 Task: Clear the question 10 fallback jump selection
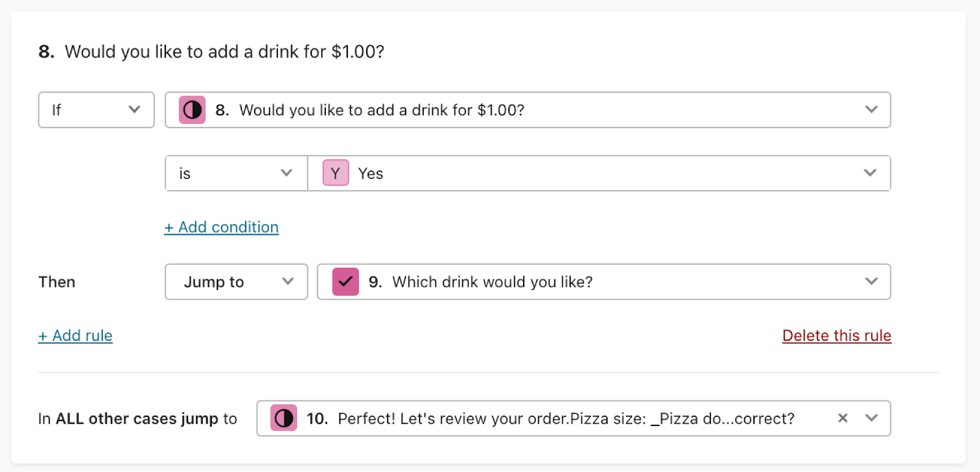843,418
